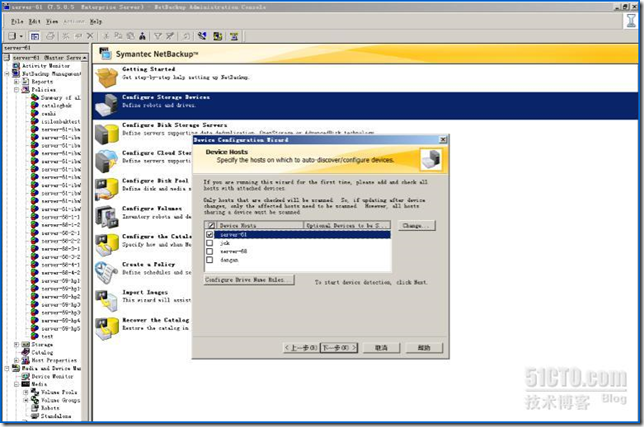The image size is (644, 427).
Task: Click the Configure Volumes wizard icon
Action: 106,217
